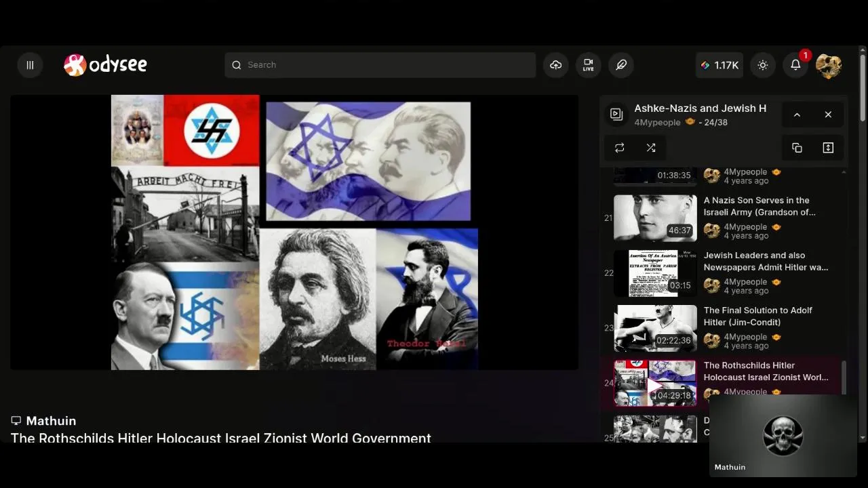Play the Jewish Leaders newspaper video thumbnail

655,273
